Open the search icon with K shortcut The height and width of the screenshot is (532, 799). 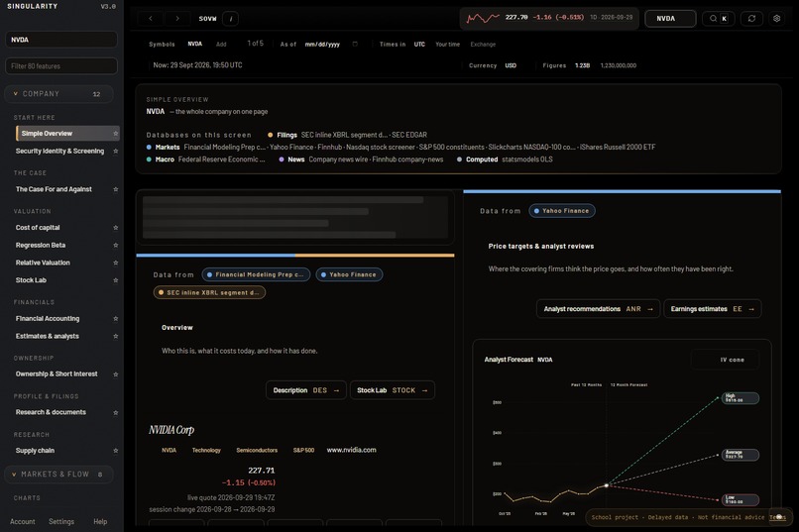coord(719,18)
